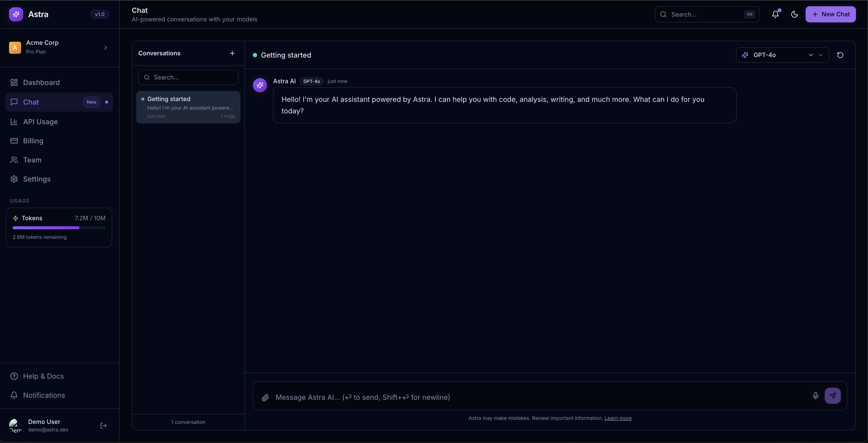
Task: Open notifications via the bell icon
Action: pyautogui.click(x=776, y=14)
